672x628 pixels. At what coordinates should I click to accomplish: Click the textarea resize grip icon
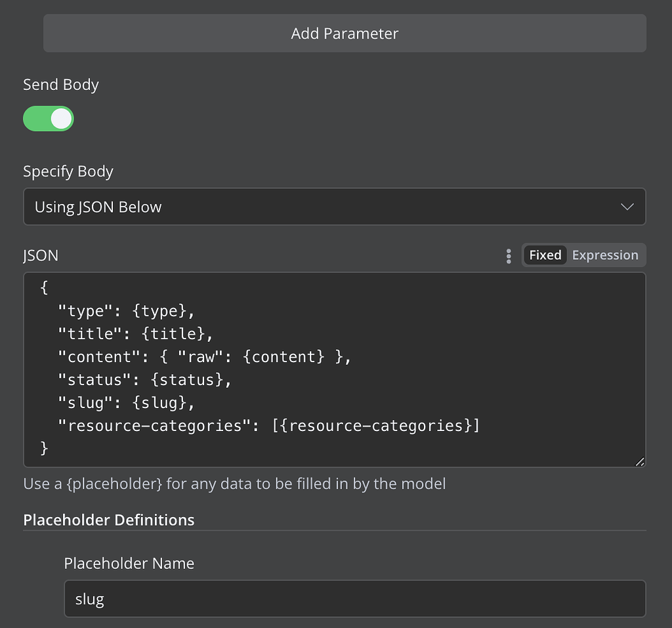click(640, 463)
